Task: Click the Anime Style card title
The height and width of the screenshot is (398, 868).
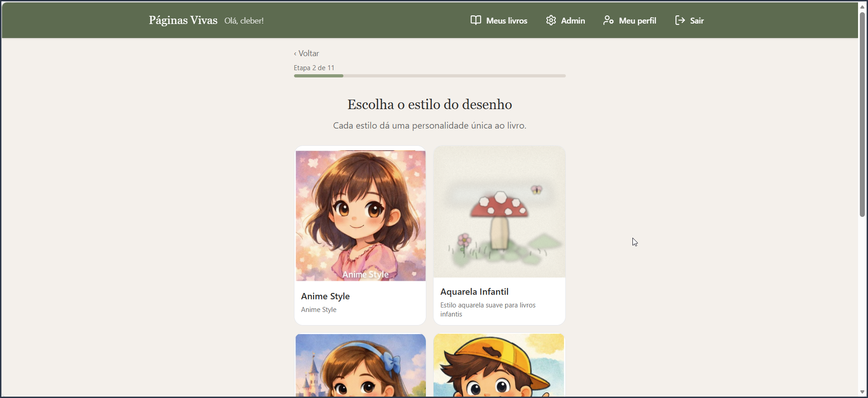Action: [325, 296]
